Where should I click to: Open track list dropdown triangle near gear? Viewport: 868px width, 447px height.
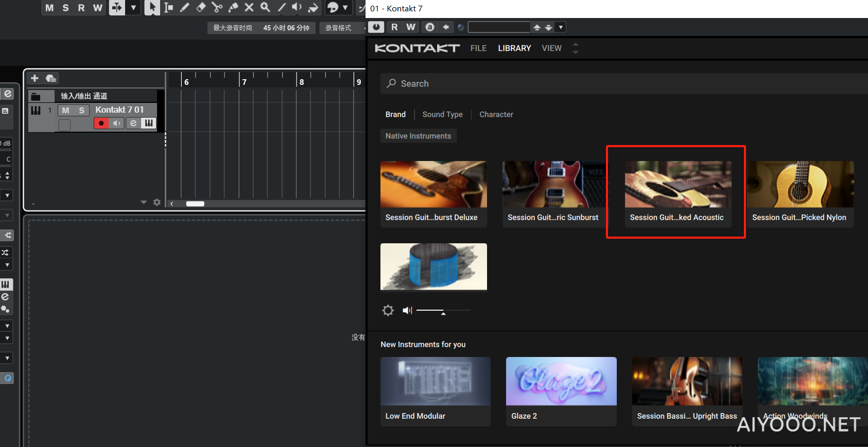coord(144,202)
